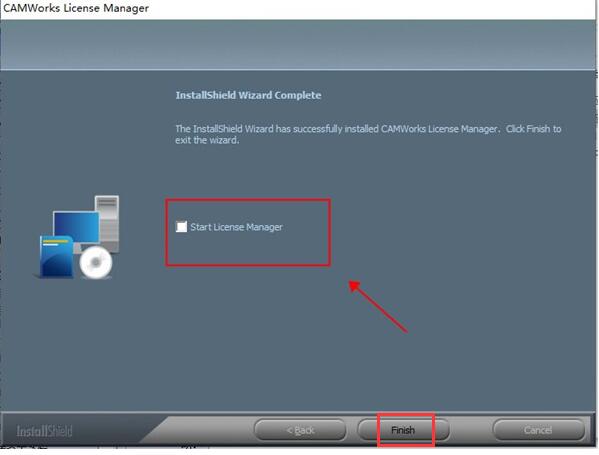
Task: Click the gradient header banner area
Action: pyautogui.click(x=298, y=45)
